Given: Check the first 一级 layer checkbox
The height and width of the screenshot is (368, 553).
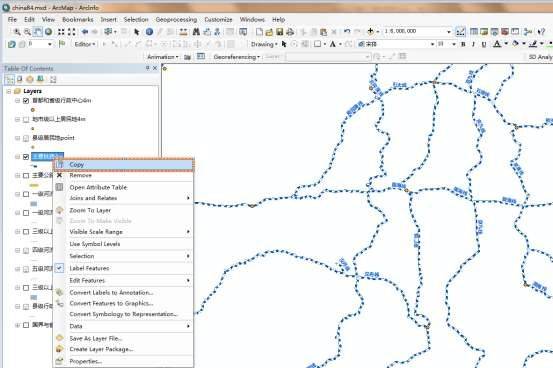Looking at the screenshot, I should (x=26, y=194).
